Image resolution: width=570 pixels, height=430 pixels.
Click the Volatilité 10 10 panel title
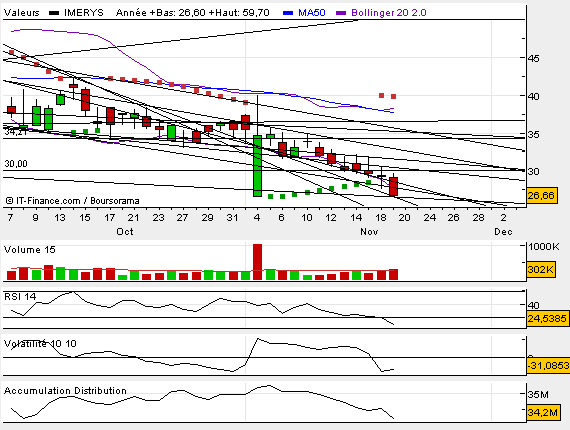point(40,343)
